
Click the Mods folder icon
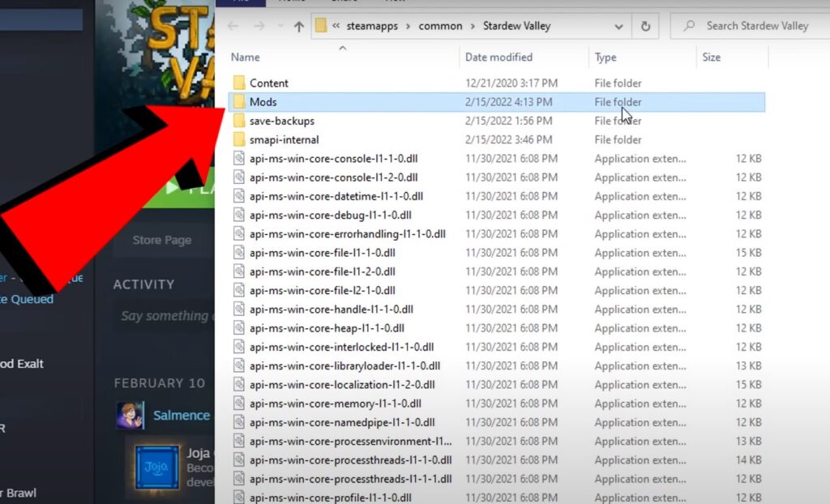[239, 102]
